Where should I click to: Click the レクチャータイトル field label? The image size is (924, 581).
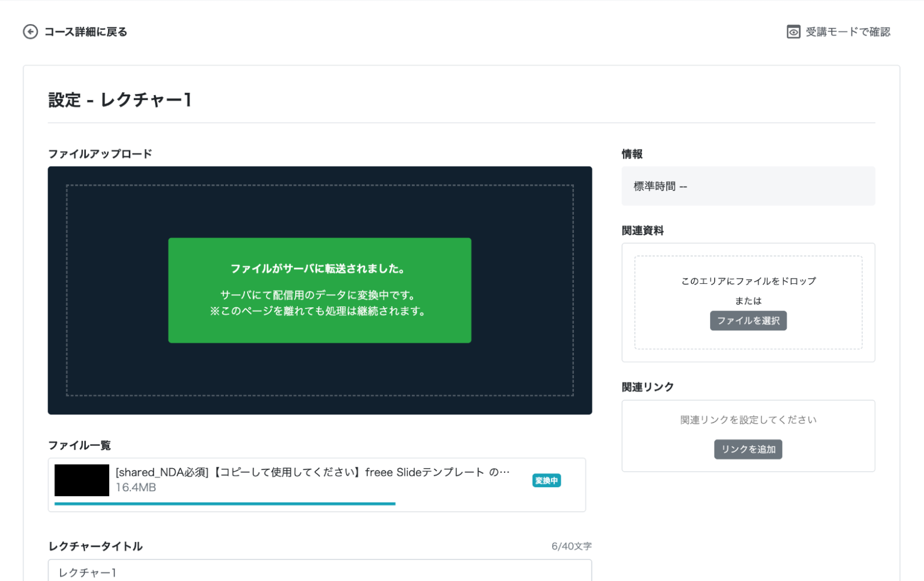[96, 546]
